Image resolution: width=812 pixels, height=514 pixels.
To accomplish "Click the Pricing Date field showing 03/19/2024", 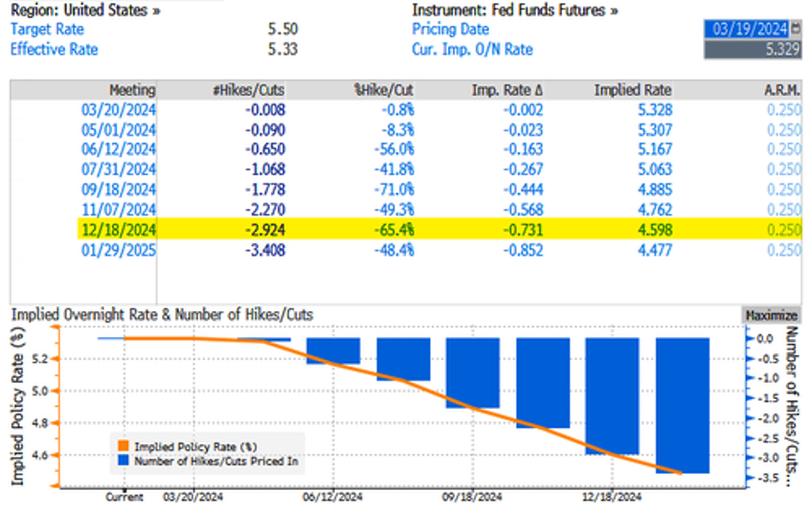I will [x=746, y=29].
